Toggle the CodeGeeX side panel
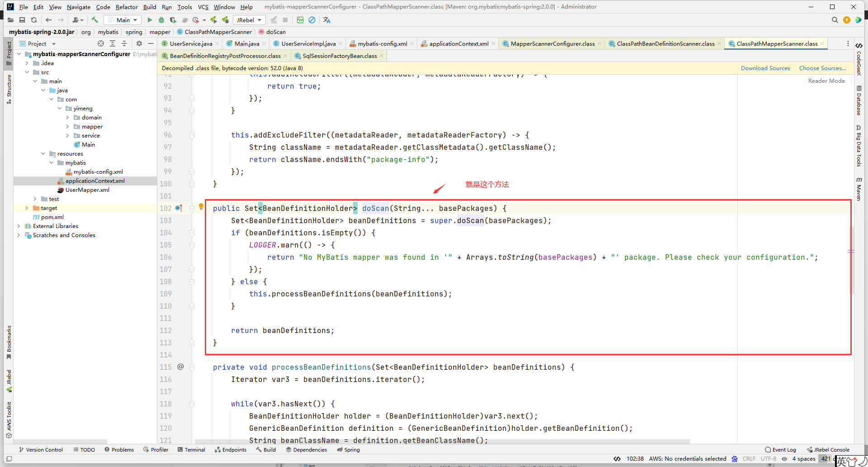 click(x=859, y=59)
